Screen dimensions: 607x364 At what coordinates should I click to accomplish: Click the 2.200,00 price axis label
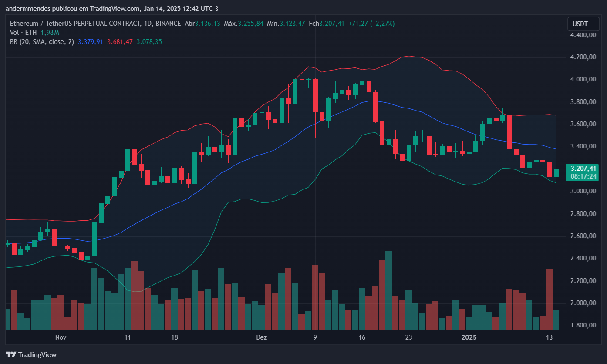[x=583, y=281]
